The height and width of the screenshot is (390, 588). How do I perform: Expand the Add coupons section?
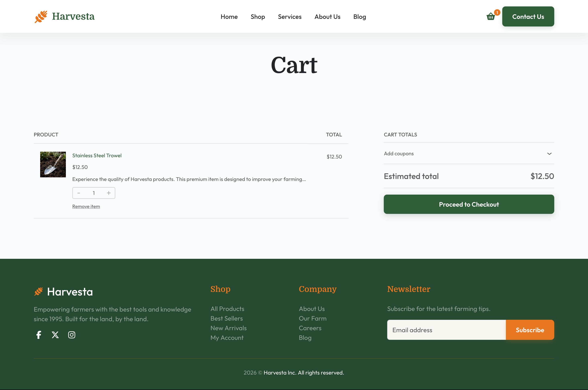coord(399,153)
